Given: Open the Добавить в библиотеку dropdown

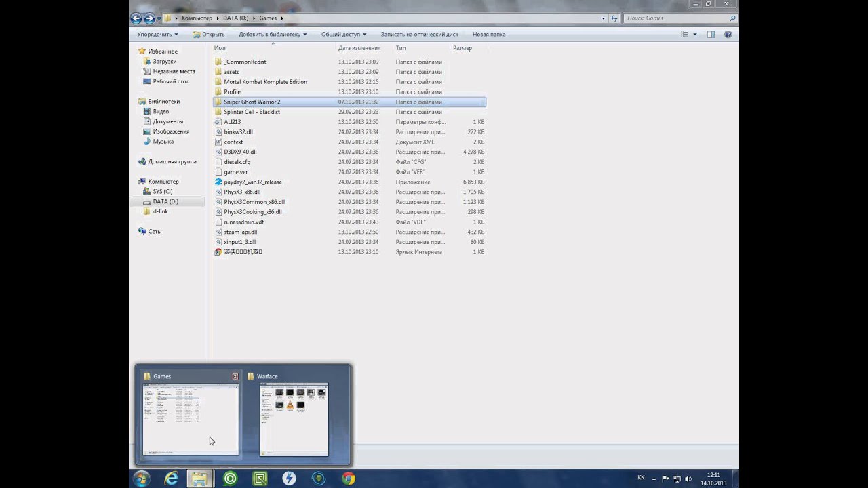Looking at the screenshot, I should coord(273,34).
